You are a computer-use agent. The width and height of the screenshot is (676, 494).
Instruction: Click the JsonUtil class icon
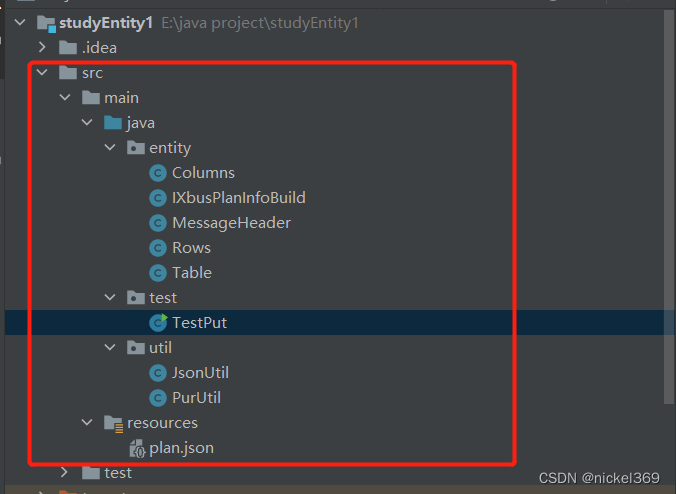click(x=157, y=373)
